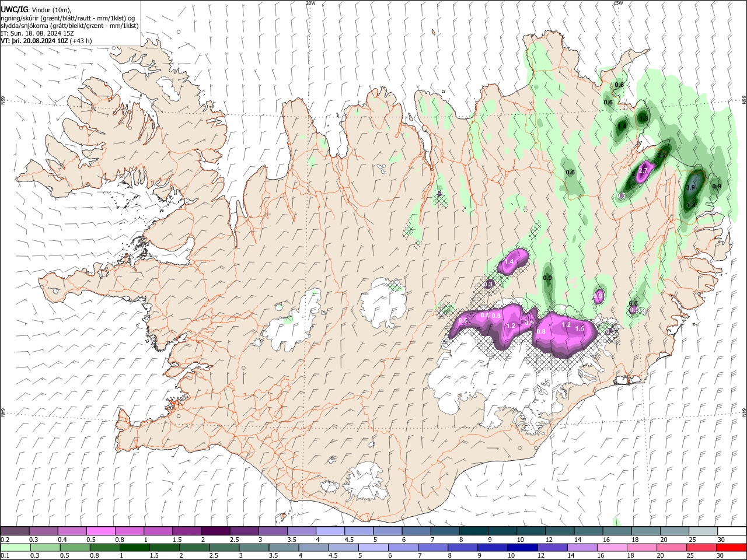Click the valid time 'VT: þri. 20.08.2024 10Z'

click(x=34, y=41)
